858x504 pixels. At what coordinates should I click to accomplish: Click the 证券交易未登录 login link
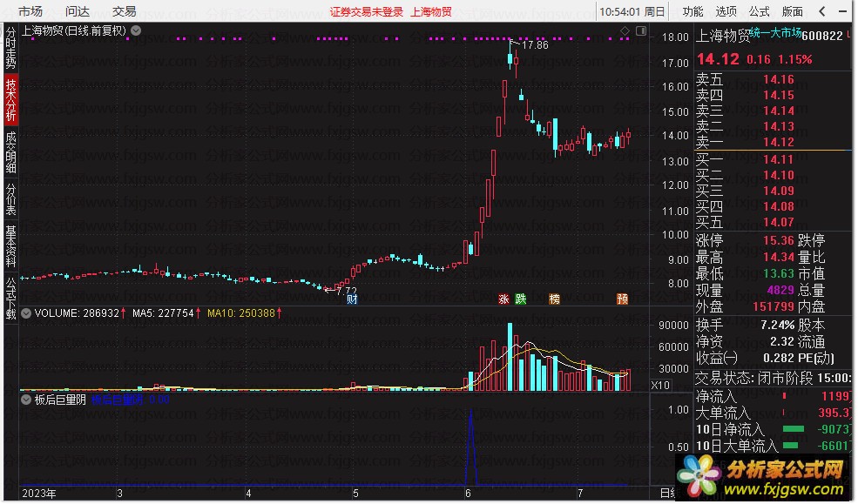click(366, 11)
